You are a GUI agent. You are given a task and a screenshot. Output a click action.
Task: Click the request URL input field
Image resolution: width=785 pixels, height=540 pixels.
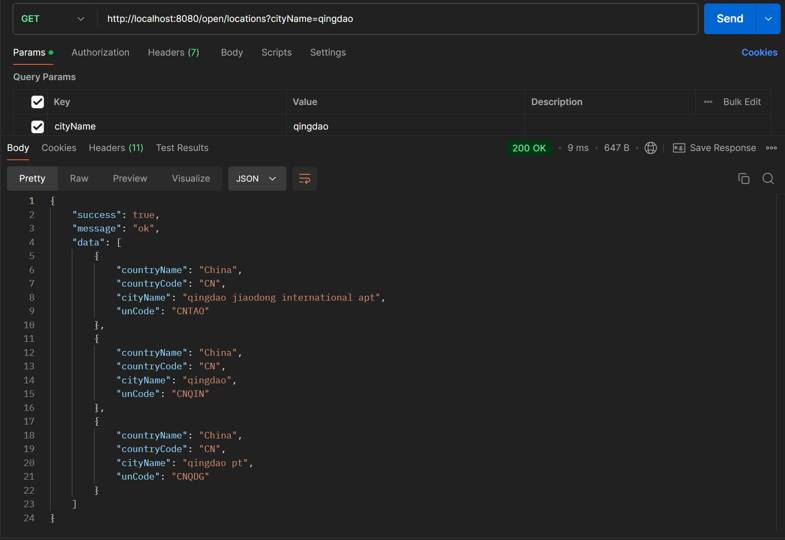400,19
